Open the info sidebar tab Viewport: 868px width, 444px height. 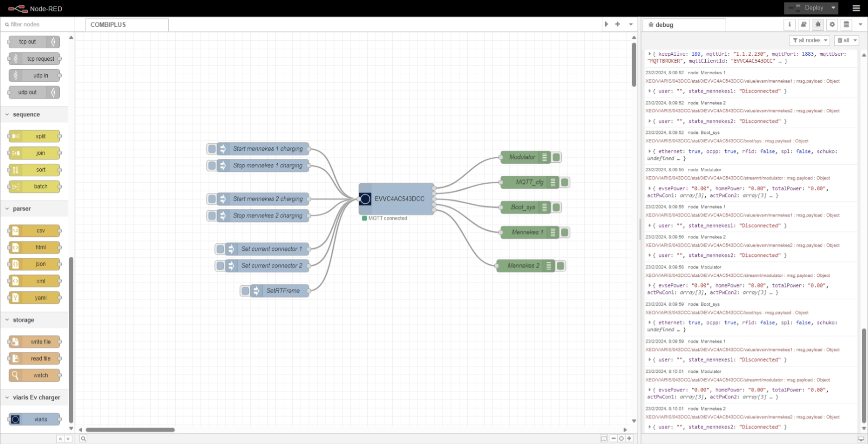pyautogui.click(x=789, y=24)
